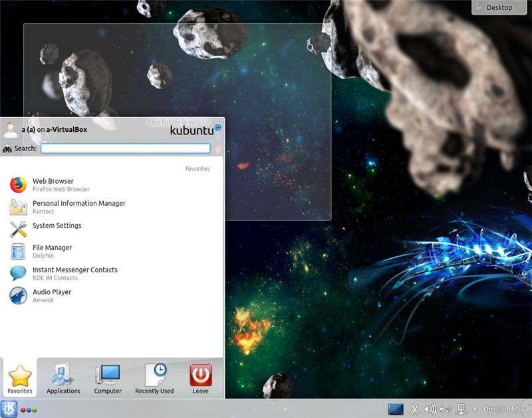The height and width of the screenshot is (418, 532).
Task: Switch to the Favorites tab
Action: point(20,379)
